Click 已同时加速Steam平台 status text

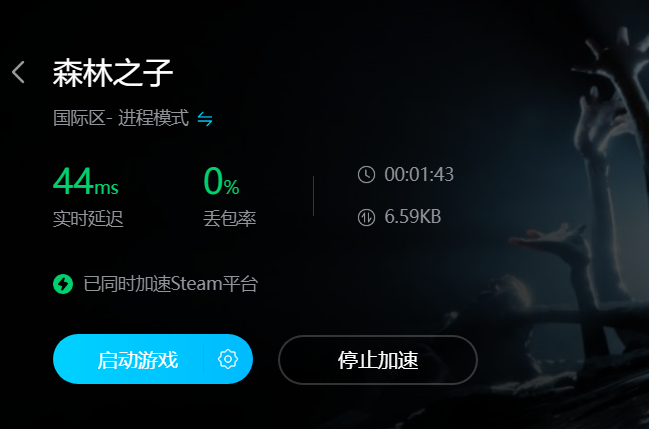point(171,284)
